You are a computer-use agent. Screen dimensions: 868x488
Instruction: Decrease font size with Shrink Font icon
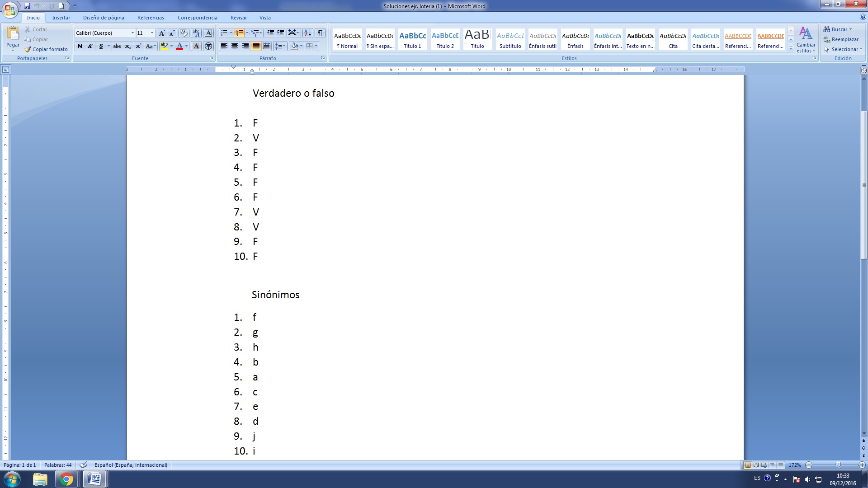[172, 33]
